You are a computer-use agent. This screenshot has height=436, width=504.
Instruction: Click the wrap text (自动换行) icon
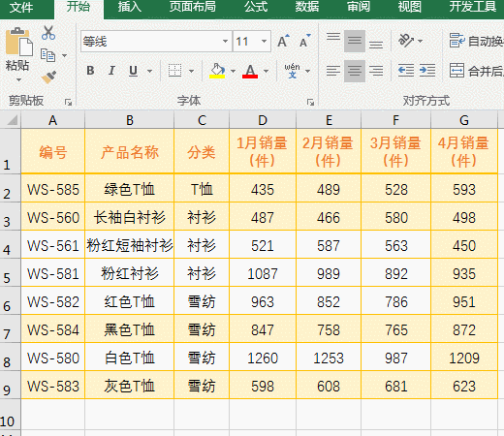coord(457,41)
